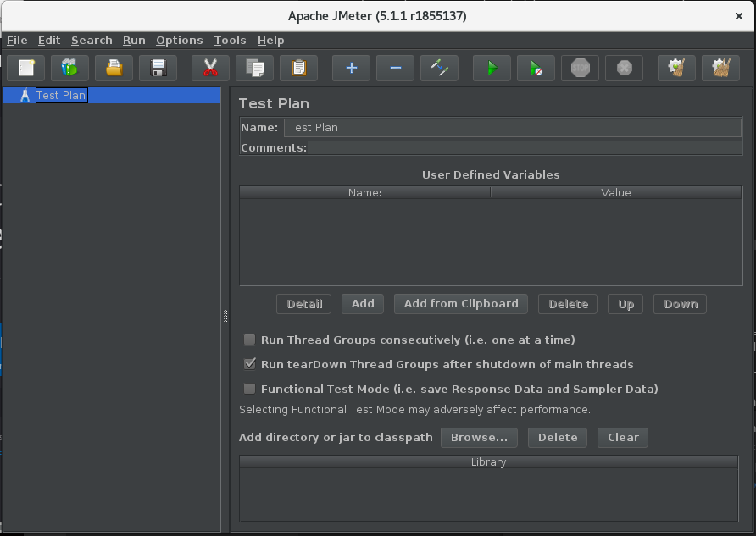Enable Run Thread Groups consecutively
Screen dimensions: 756x536
click(x=249, y=340)
